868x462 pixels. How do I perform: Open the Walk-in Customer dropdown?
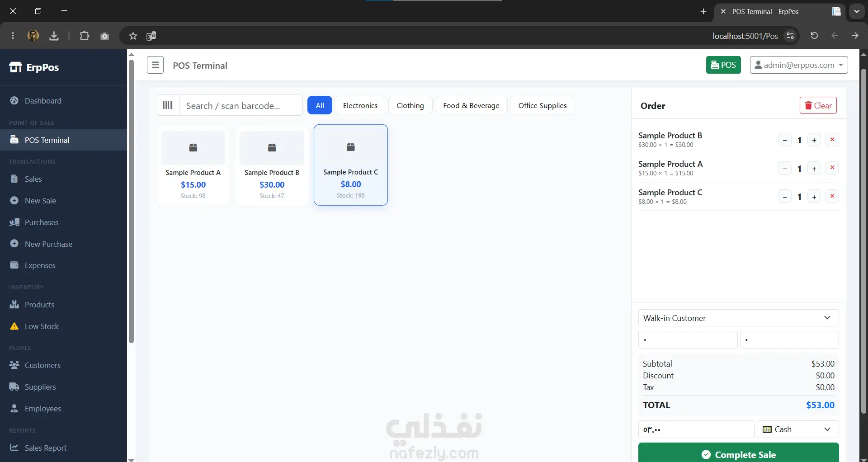pos(738,318)
